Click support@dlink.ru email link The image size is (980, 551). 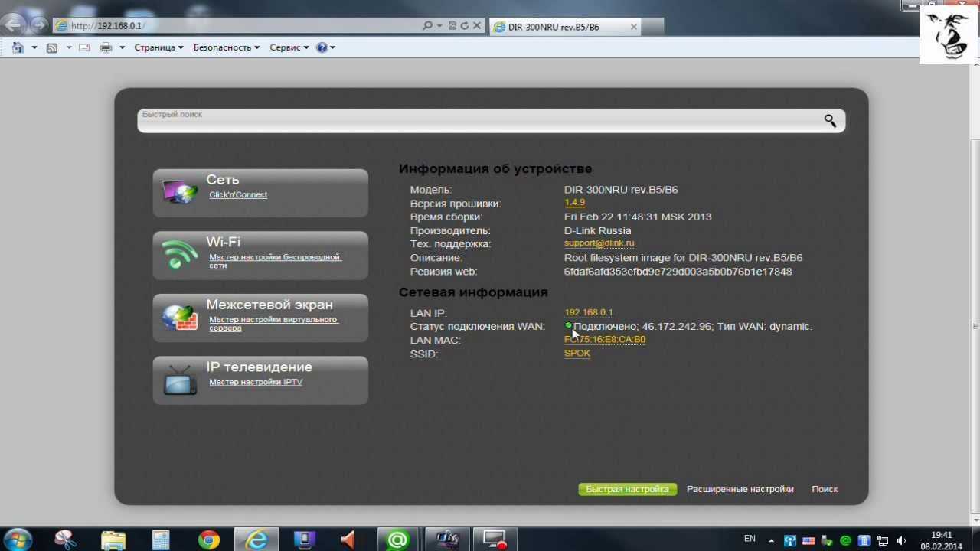coord(599,243)
